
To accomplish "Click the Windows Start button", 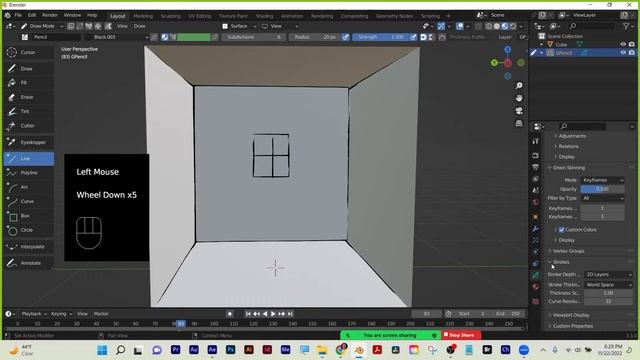I will point(102,350).
